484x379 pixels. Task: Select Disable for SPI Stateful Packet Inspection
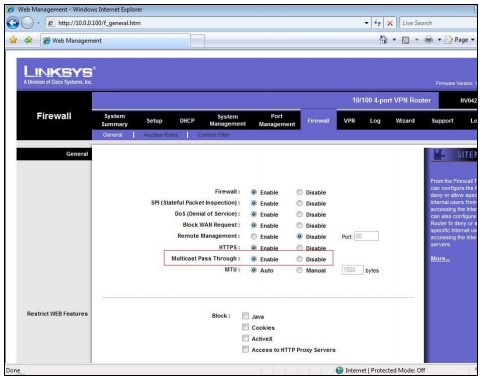(x=299, y=203)
